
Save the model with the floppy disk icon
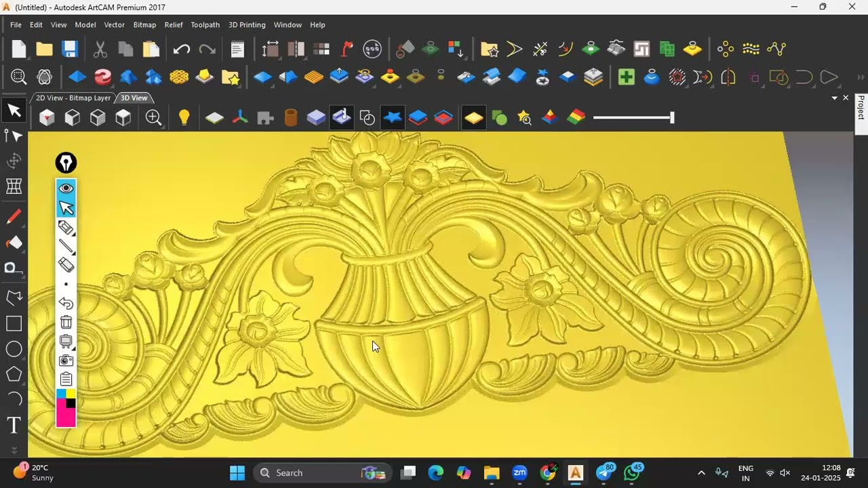tap(70, 49)
